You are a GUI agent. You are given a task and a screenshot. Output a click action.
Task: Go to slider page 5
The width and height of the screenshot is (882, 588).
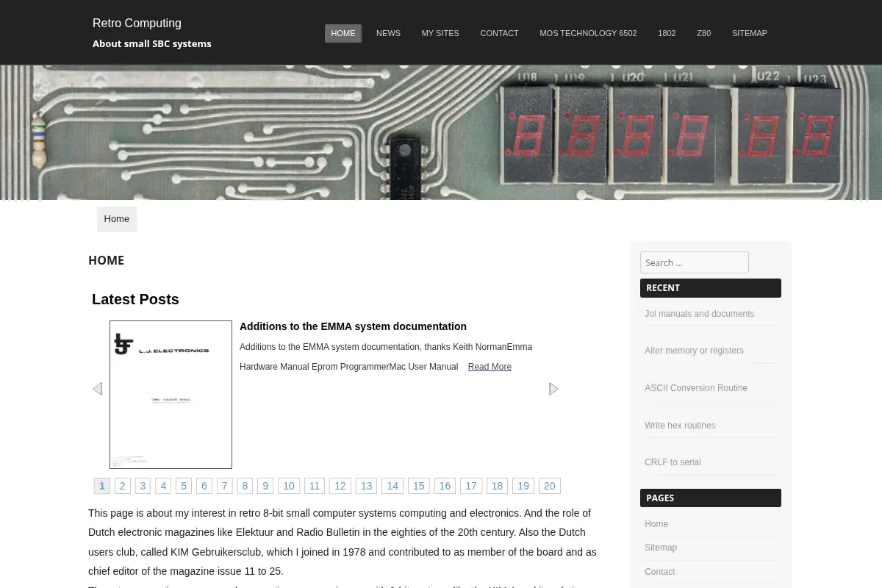[x=184, y=486]
